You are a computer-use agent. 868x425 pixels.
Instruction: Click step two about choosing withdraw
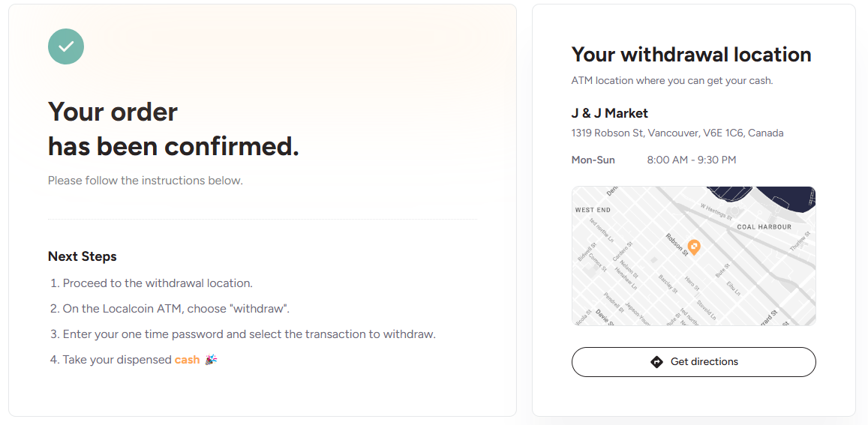[x=170, y=309]
